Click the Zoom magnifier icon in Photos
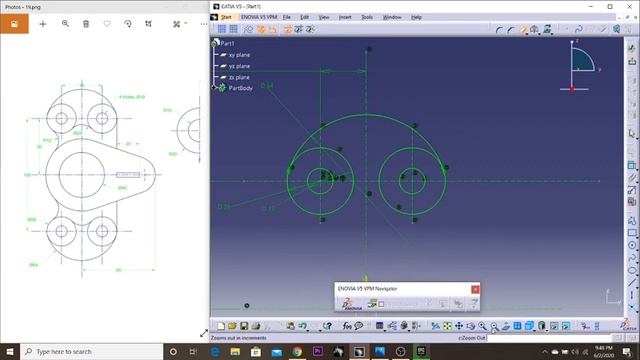This screenshot has height=360, width=640. click(65, 24)
